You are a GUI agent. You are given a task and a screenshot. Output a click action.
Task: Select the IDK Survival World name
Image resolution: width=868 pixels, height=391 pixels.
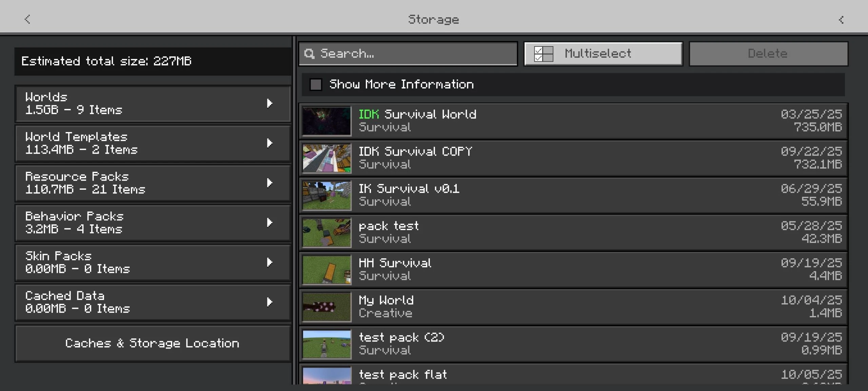coord(417,114)
